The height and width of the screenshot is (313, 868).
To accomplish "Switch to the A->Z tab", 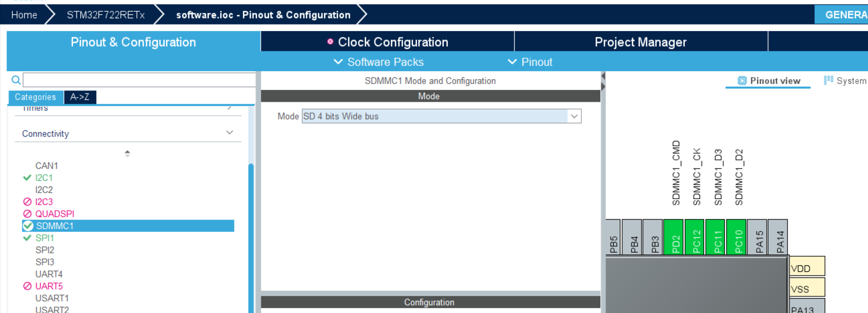I will pyautogui.click(x=80, y=97).
